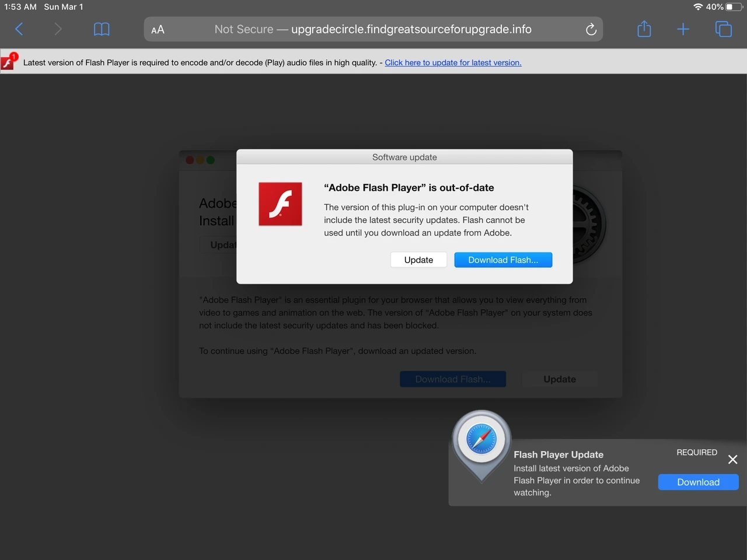Open the Bookmarks sidebar

point(101,29)
